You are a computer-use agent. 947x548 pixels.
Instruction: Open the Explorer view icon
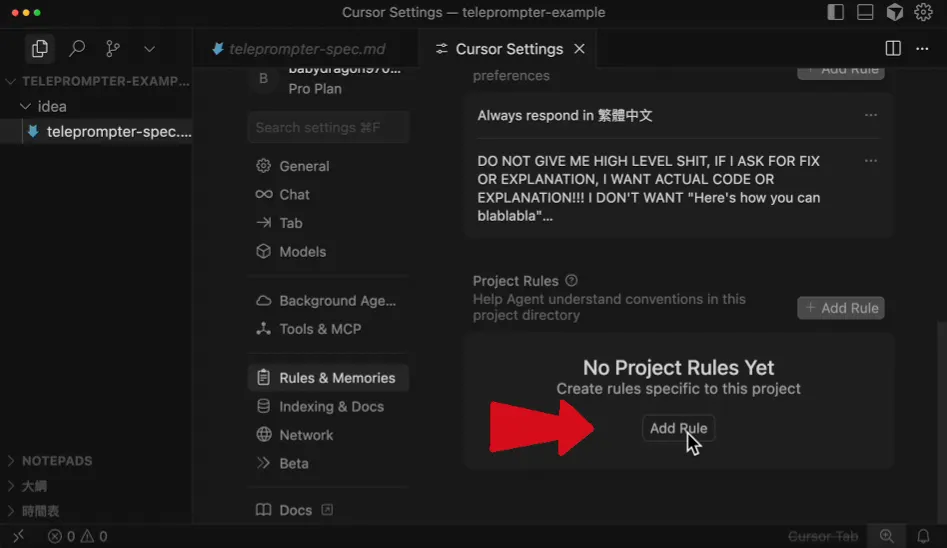(x=40, y=48)
